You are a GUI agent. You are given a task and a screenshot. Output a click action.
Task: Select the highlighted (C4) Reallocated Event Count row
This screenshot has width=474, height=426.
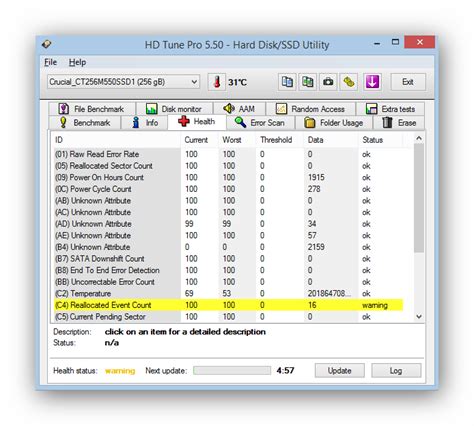click(228, 305)
